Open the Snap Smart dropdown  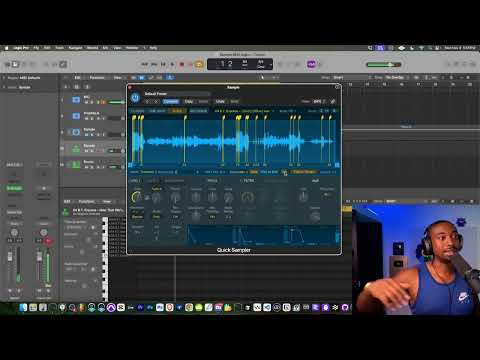pyautogui.click(x=340, y=77)
